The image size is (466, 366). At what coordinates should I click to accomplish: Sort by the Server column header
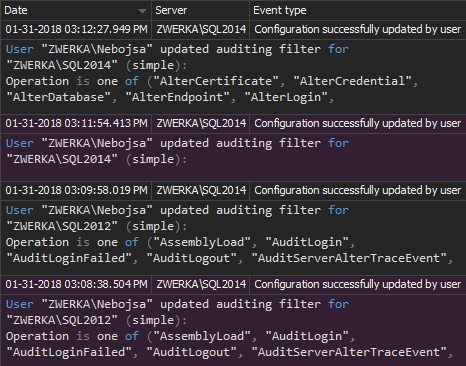point(200,10)
